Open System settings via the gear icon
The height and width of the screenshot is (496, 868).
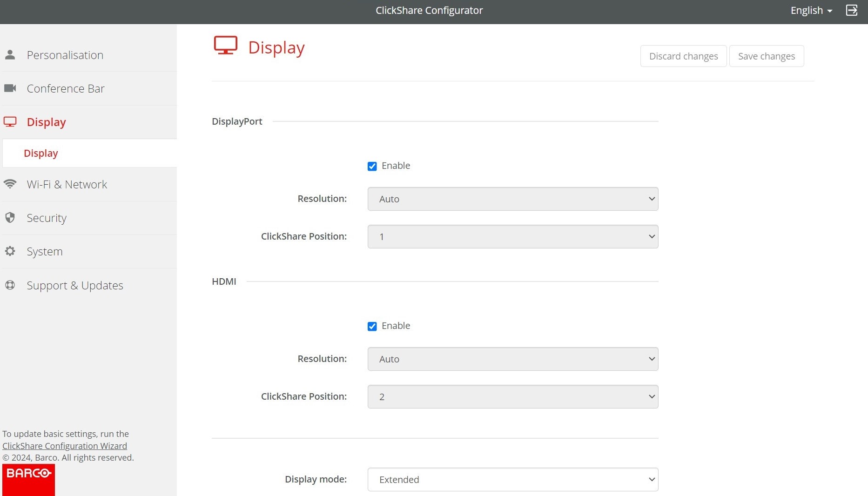pos(10,251)
